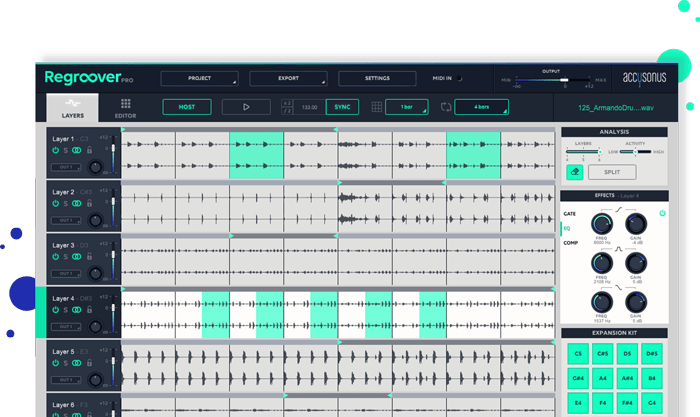Image resolution: width=700 pixels, height=417 pixels.
Task: Solo Layer 1 with the S icon
Action: pyautogui.click(x=65, y=149)
